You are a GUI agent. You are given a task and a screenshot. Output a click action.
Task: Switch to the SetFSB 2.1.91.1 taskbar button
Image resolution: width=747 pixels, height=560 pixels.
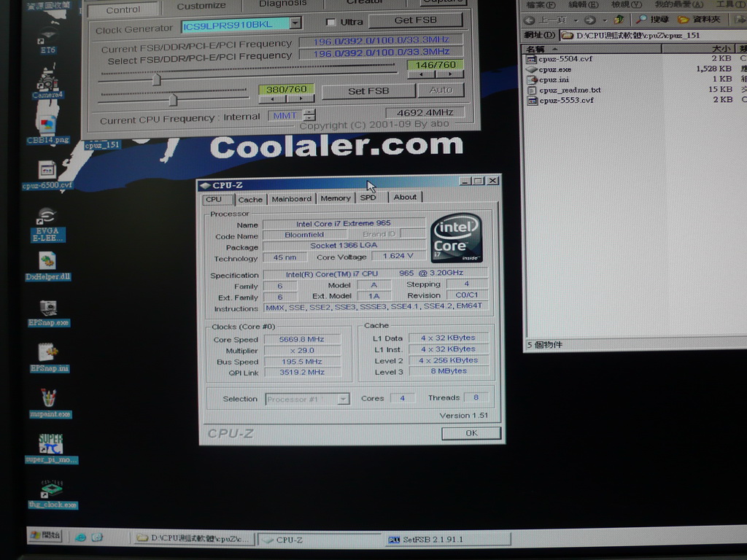[x=447, y=540]
